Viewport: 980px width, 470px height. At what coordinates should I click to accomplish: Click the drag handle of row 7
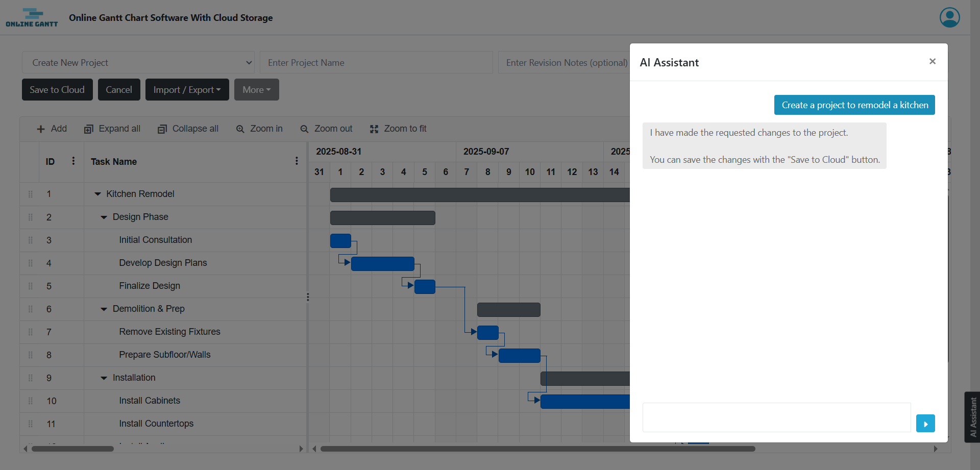coord(30,332)
